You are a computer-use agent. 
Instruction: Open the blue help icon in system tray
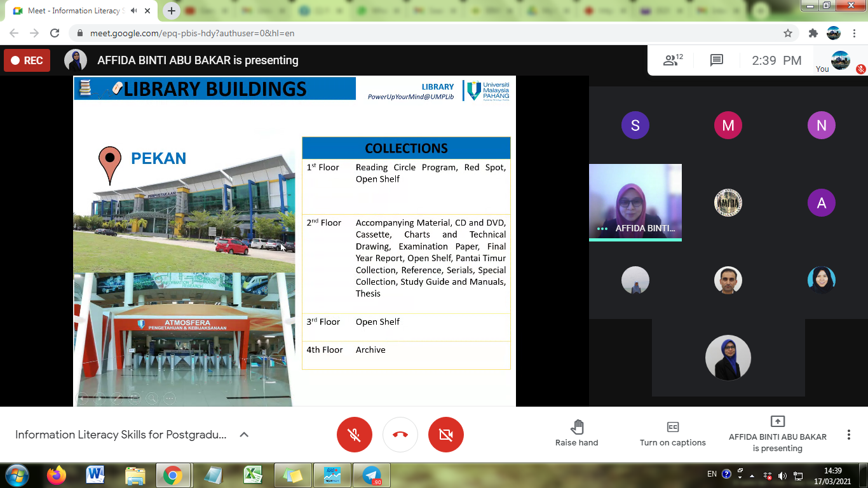pos(727,474)
